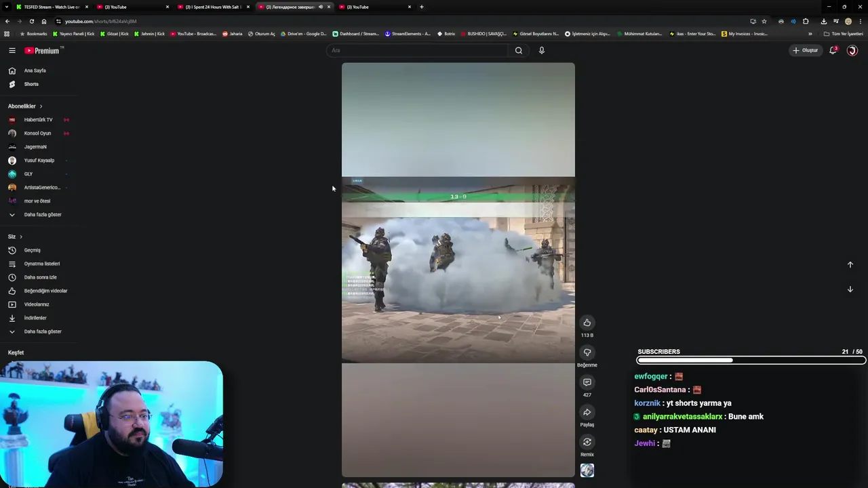Image resolution: width=868 pixels, height=488 pixels.
Task: Share the Short via Paylaş
Action: pos(587,412)
